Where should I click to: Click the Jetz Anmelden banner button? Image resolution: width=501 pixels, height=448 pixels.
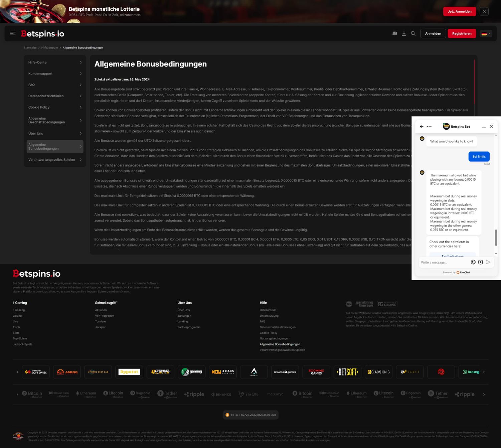click(459, 11)
